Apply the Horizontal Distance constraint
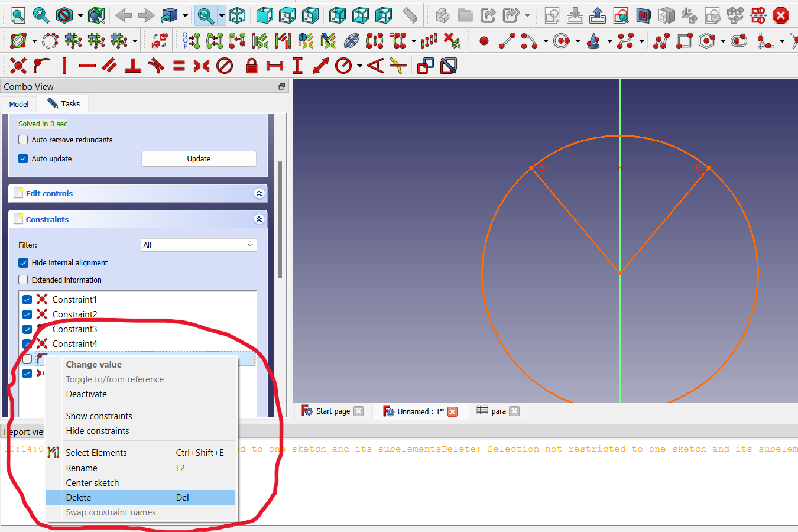Screen dimensions: 798x532 click(x=275, y=65)
